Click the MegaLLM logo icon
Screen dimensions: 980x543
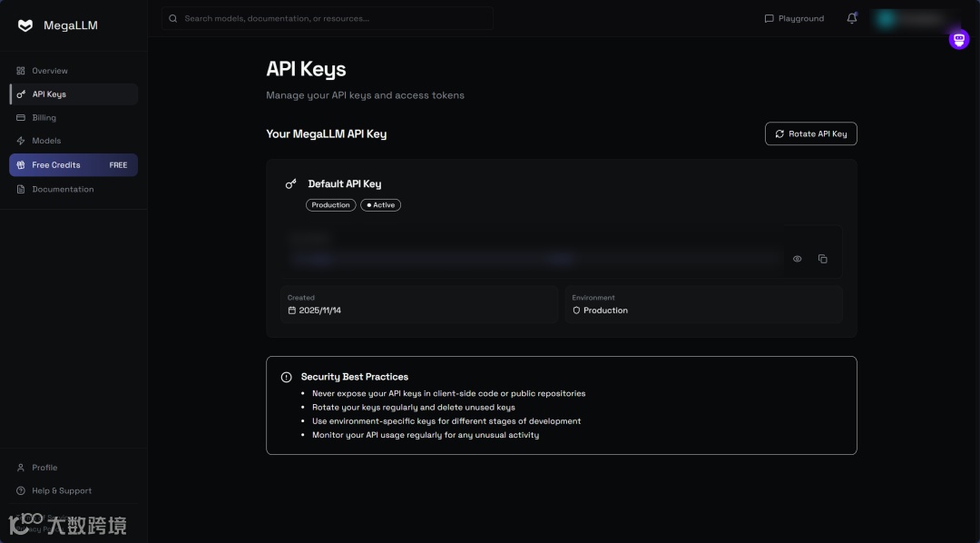25,25
